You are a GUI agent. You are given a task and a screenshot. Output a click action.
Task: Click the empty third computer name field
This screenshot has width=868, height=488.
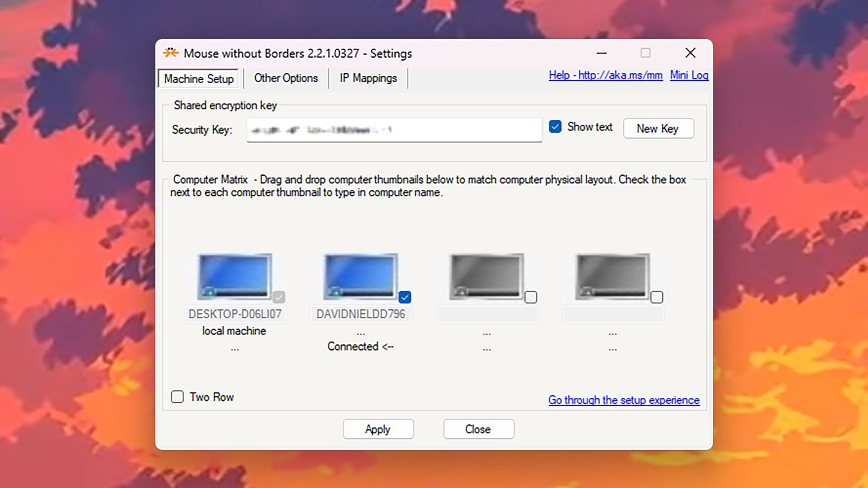(487, 314)
